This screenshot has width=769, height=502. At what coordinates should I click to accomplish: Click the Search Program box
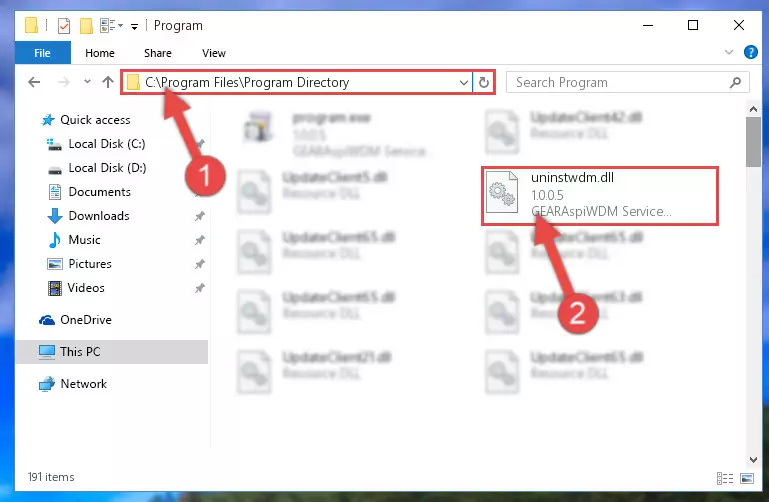pyautogui.click(x=627, y=82)
